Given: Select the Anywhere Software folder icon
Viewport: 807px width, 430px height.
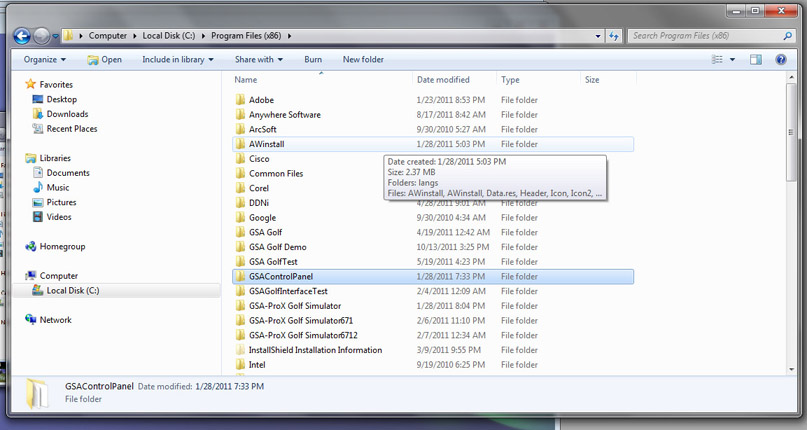Looking at the screenshot, I should [240, 114].
